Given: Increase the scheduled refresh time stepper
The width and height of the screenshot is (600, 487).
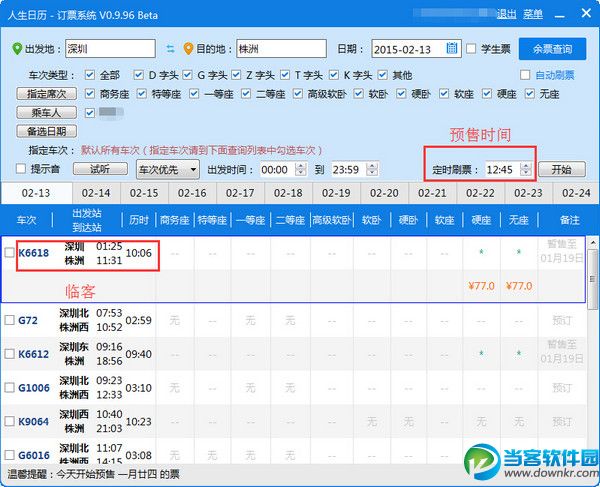Looking at the screenshot, I should tap(527, 166).
